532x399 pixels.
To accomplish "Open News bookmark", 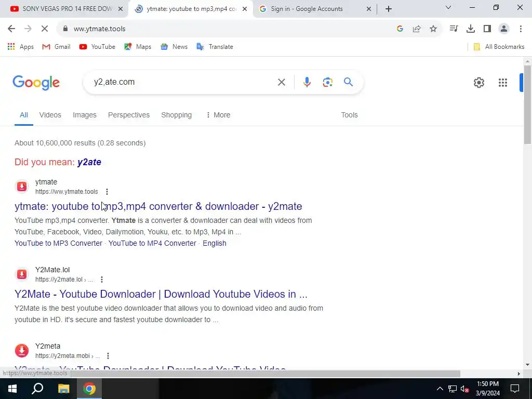I will pos(174,47).
